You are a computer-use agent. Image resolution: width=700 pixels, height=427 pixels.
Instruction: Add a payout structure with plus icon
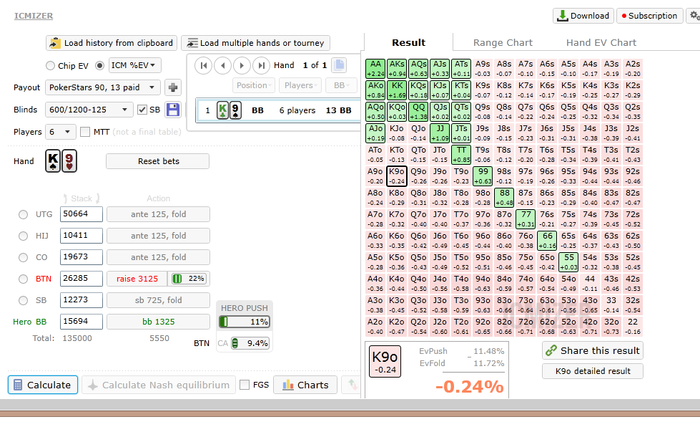point(173,88)
